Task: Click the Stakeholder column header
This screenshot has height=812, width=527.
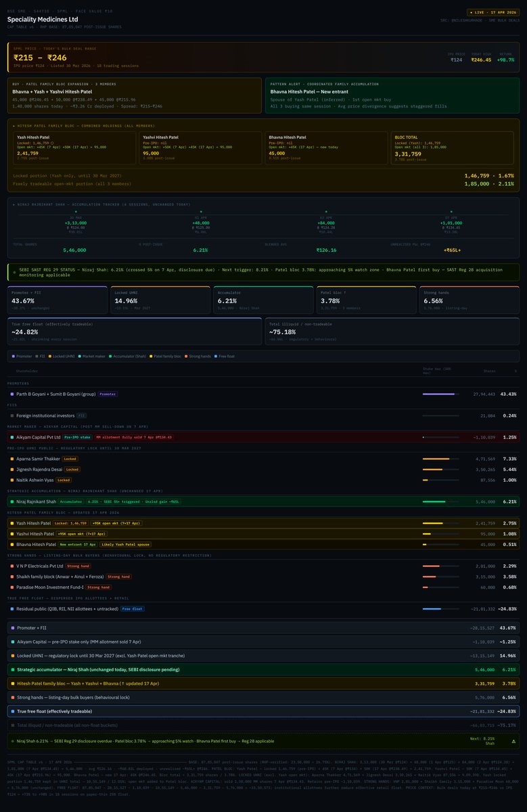Action: tap(27, 371)
